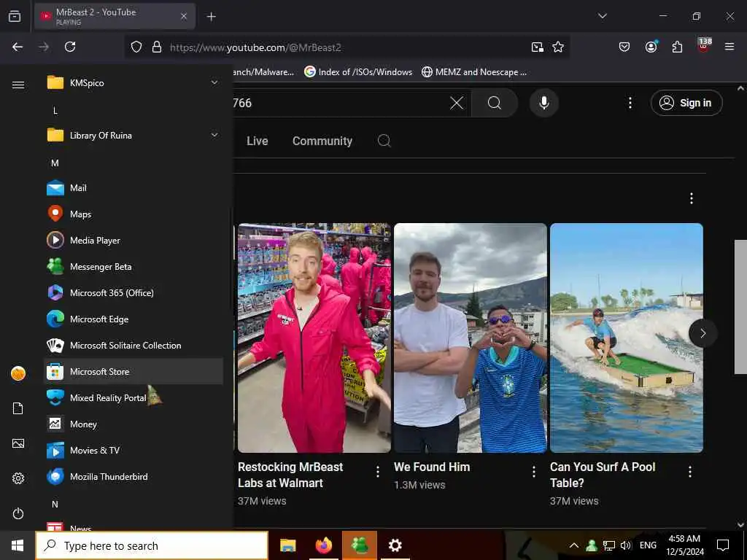The width and height of the screenshot is (747, 560).
Task: Show next shorts with arrow button
Action: tap(703, 332)
